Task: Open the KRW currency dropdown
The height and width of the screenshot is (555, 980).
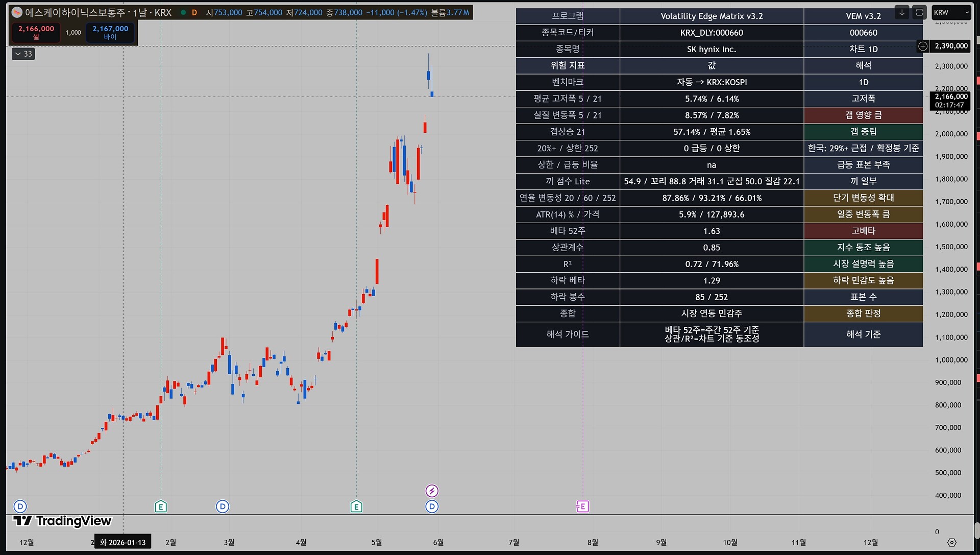Action: 951,12
